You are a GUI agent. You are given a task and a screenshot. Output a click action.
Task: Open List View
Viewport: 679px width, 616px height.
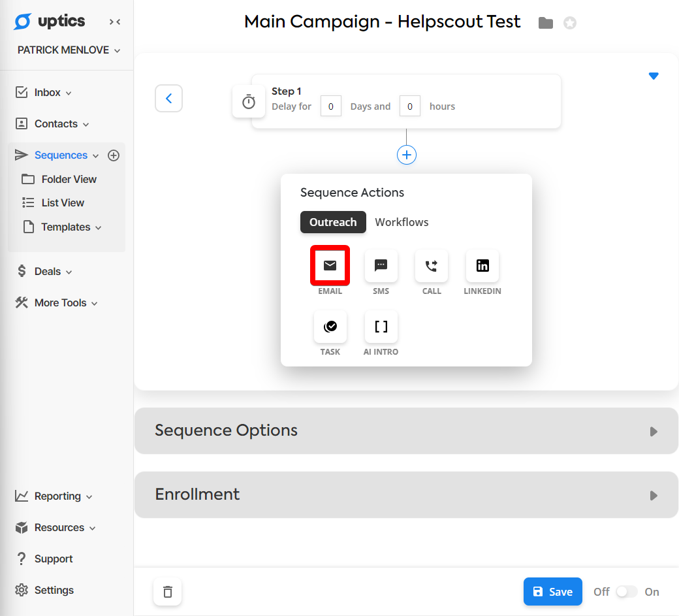(54, 203)
